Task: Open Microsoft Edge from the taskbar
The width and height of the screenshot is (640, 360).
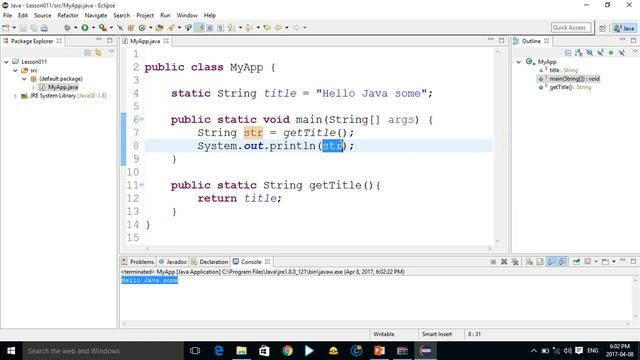Action: (x=218, y=351)
